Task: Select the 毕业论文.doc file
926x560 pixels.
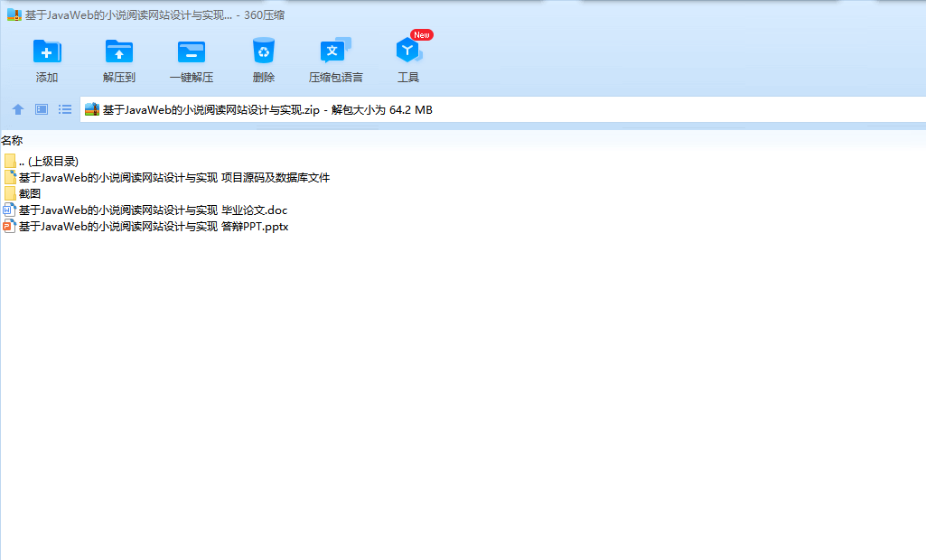Action: (145, 210)
